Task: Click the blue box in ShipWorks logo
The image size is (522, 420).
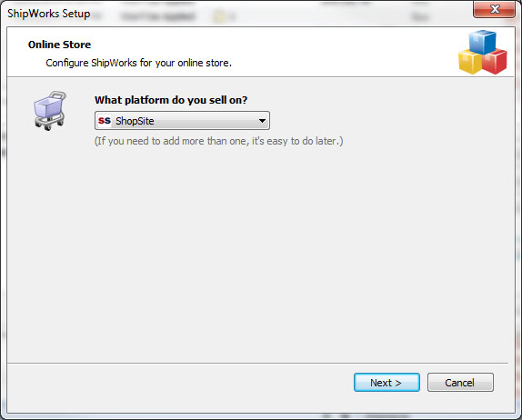Action: pyautogui.click(x=482, y=42)
